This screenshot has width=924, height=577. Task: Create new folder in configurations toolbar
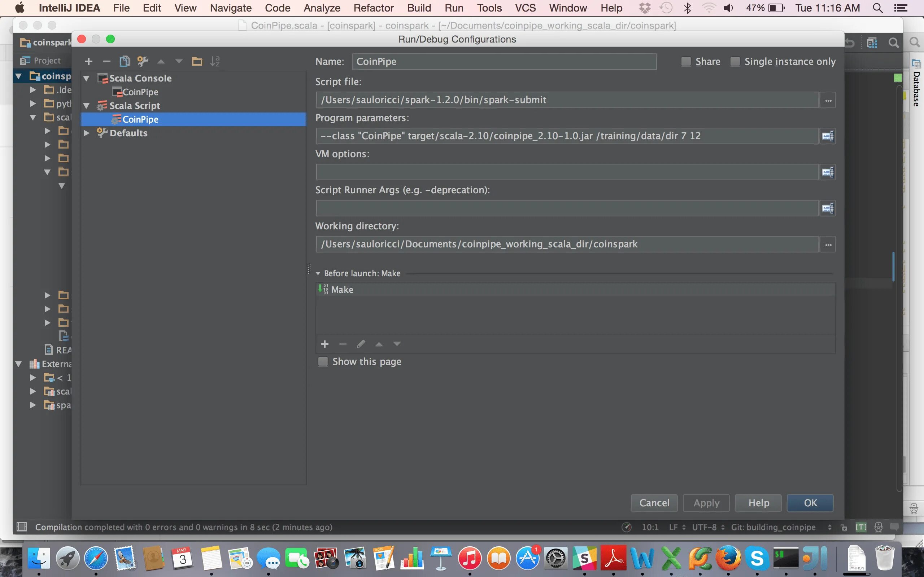[197, 61]
